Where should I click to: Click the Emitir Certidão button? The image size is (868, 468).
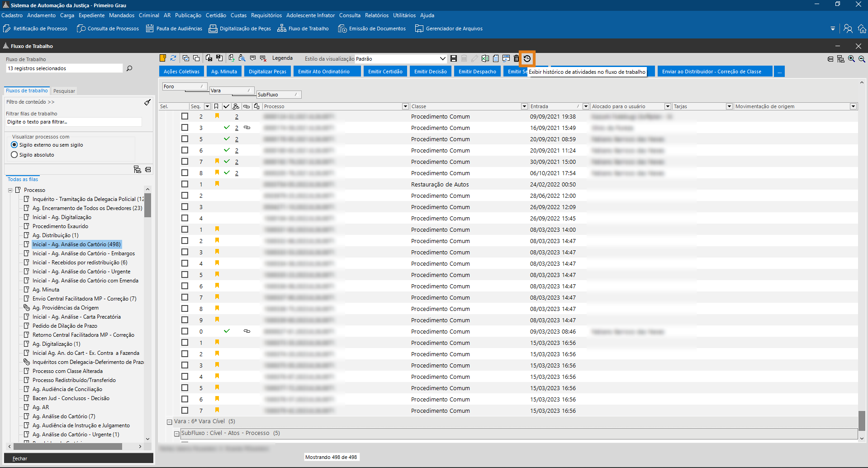[x=385, y=72]
